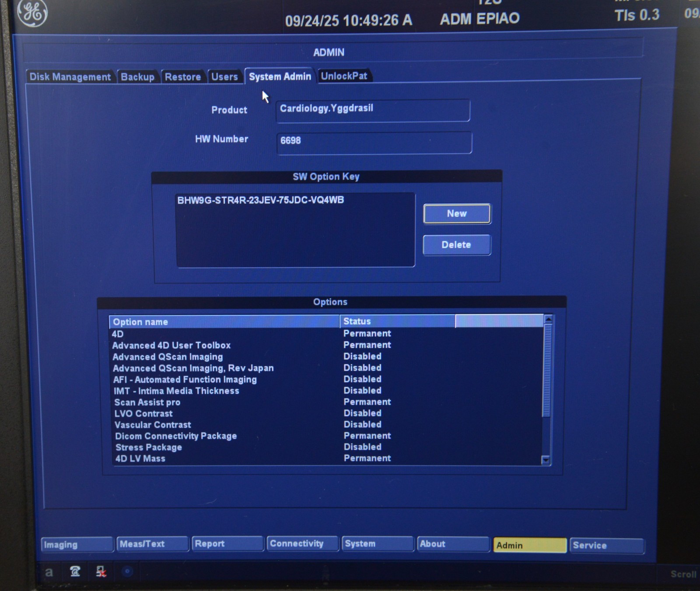The image size is (700, 591).
Task: Switch to the Backup tab
Action: click(137, 77)
